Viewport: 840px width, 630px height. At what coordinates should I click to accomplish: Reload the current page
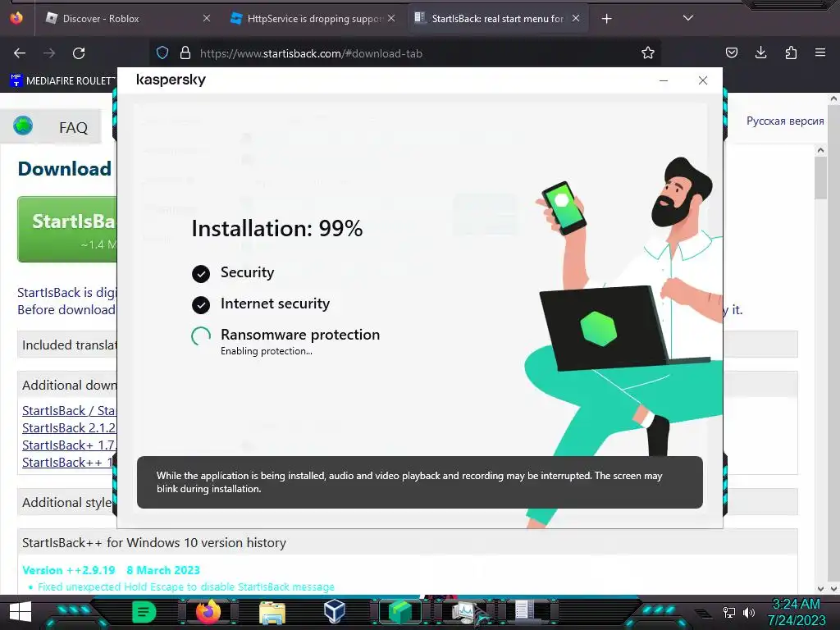[x=79, y=53]
